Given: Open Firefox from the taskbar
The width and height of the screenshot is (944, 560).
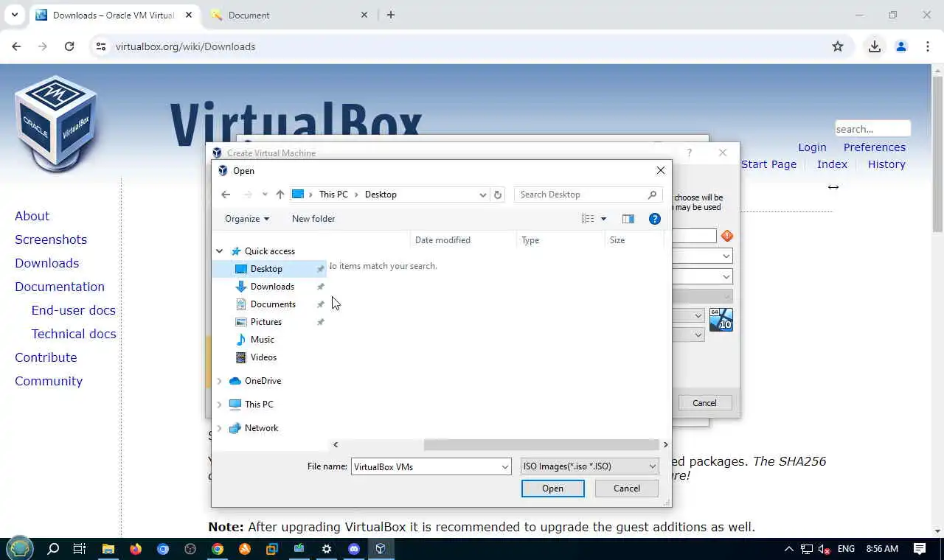Looking at the screenshot, I should pyautogui.click(x=135, y=549).
